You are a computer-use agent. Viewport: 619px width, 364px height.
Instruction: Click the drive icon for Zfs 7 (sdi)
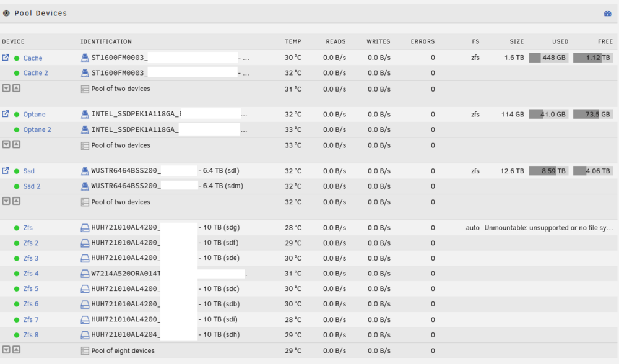point(85,320)
